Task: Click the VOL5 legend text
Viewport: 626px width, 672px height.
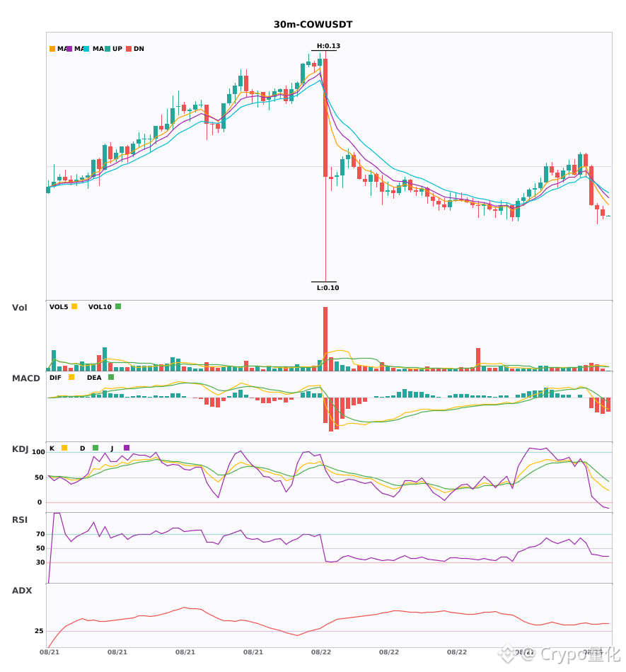Action: coord(59,307)
